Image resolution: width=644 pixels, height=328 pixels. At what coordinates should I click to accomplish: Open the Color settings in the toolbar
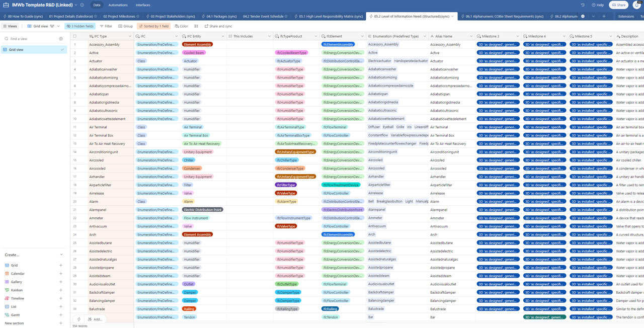point(182,26)
